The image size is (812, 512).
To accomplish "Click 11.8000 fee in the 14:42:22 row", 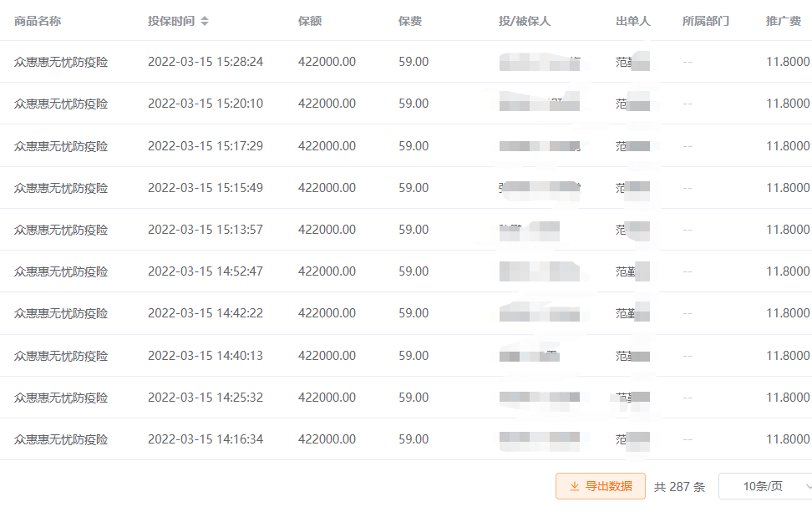I will [x=788, y=313].
